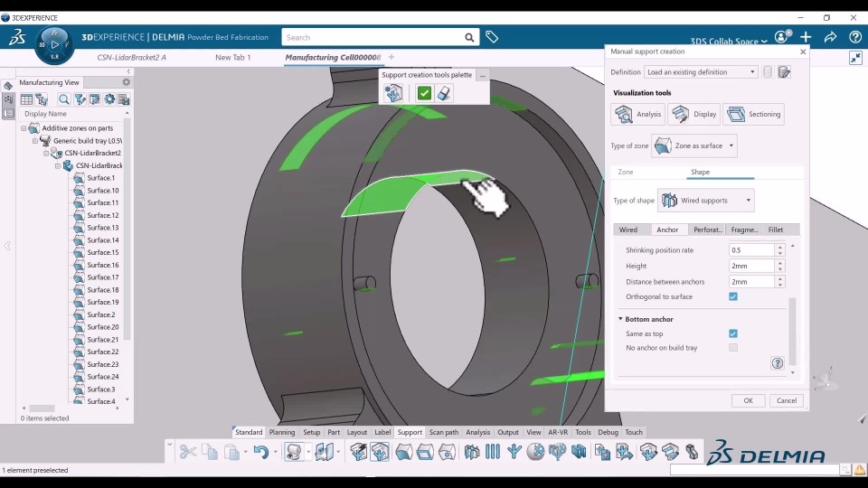Click OK in Manual support creation

coord(748,400)
